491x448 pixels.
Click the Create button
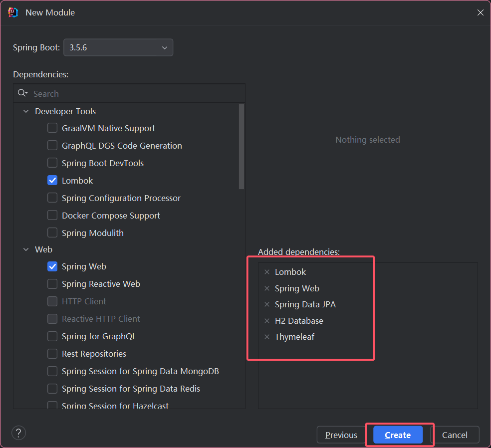398,435
